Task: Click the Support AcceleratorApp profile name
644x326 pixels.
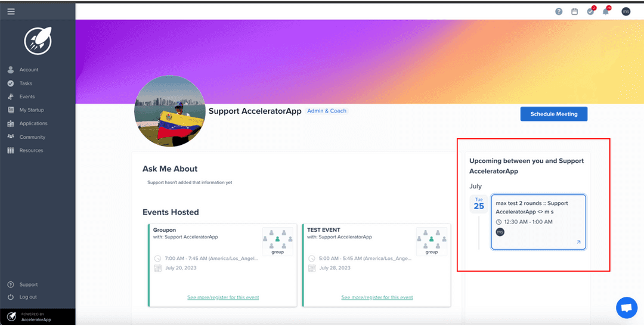Action: point(255,111)
